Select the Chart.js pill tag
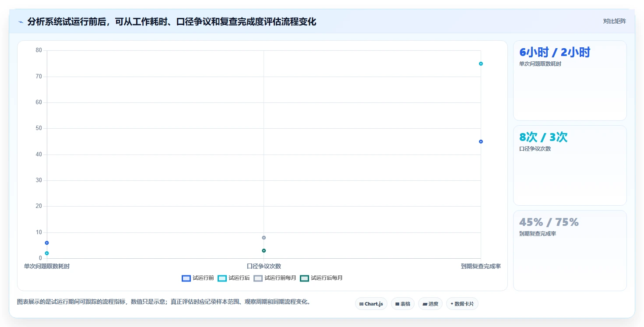644x327 pixels. pos(371,304)
